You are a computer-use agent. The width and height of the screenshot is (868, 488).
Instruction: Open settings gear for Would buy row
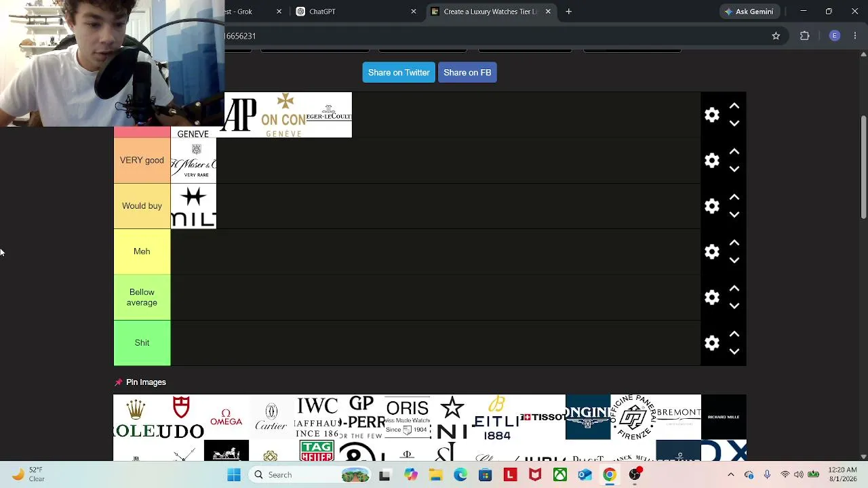(711, 206)
